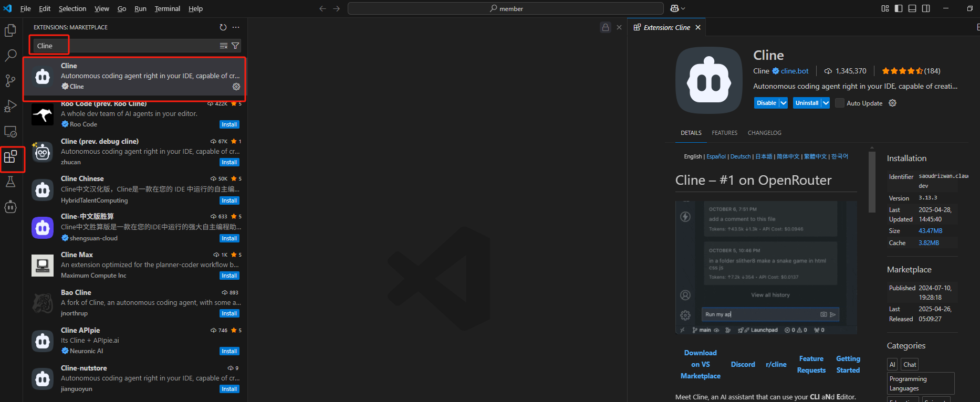Screen dimensions: 980x402
Task: Open the Run and Debug view
Action: (11, 106)
